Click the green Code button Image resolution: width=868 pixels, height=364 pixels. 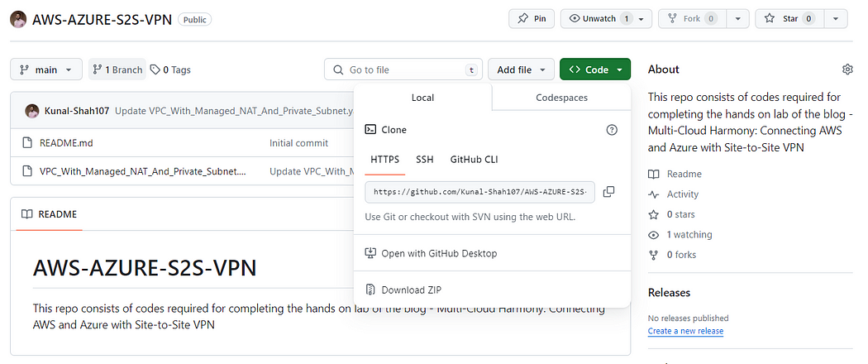tap(595, 69)
